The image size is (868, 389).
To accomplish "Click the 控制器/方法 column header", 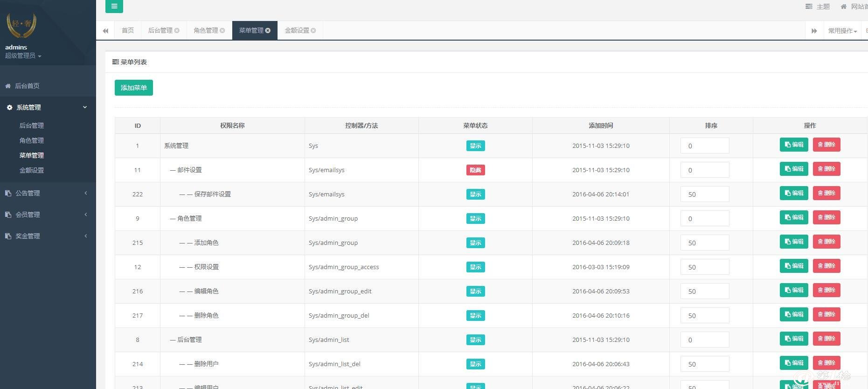I will click(x=361, y=126).
